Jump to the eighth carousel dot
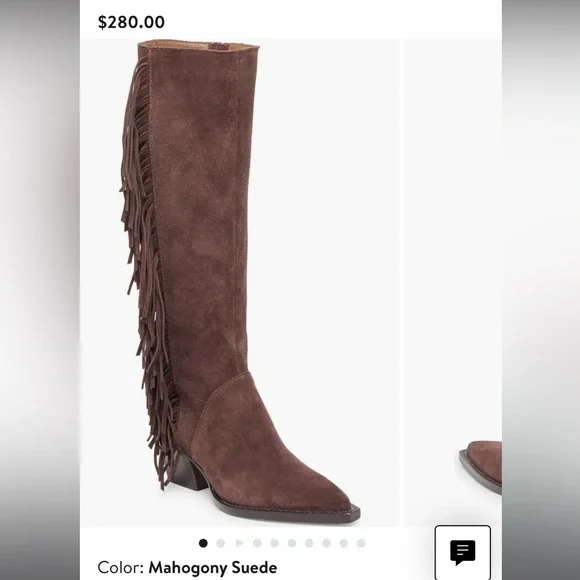The image size is (580, 580). tap(326, 543)
